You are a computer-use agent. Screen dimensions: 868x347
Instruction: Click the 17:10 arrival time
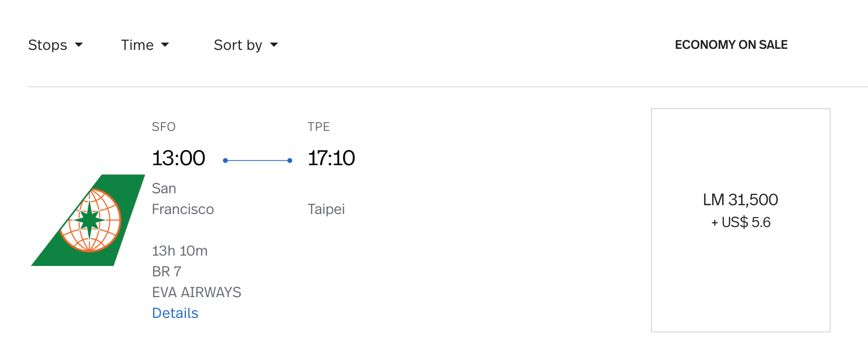click(x=331, y=158)
